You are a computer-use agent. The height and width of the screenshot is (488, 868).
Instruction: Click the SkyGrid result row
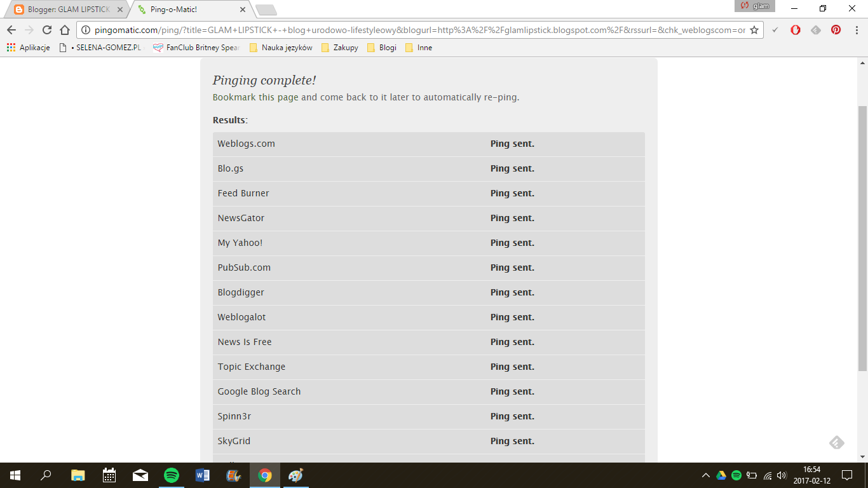(x=429, y=442)
